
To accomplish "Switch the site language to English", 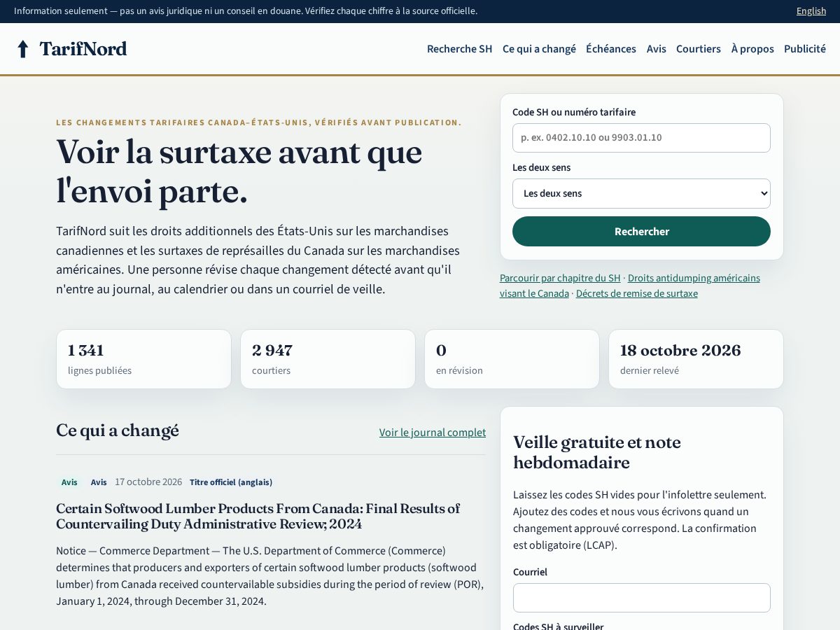I will (x=811, y=11).
